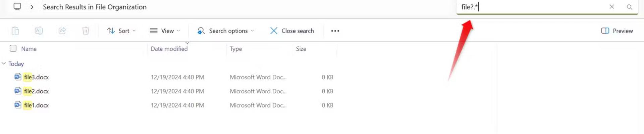This screenshot has width=644, height=134.
Task: Toggle the Preview pane button
Action: coord(617,31)
